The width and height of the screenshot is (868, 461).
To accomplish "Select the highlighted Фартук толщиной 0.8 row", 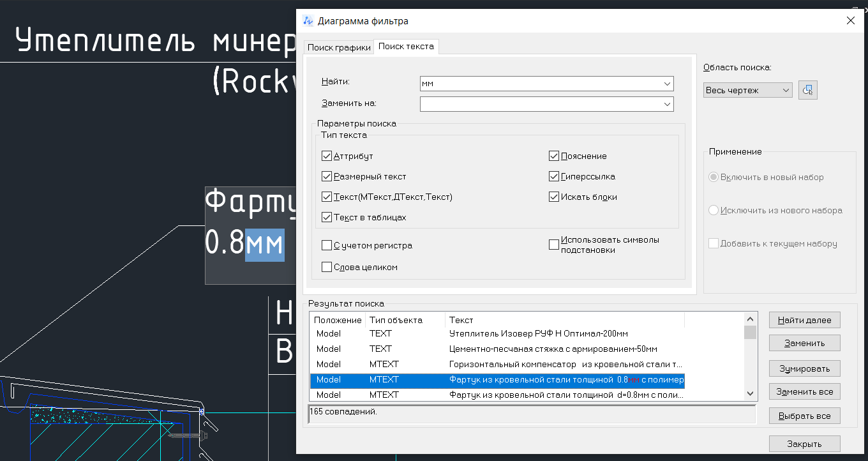I will coord(497,380).
